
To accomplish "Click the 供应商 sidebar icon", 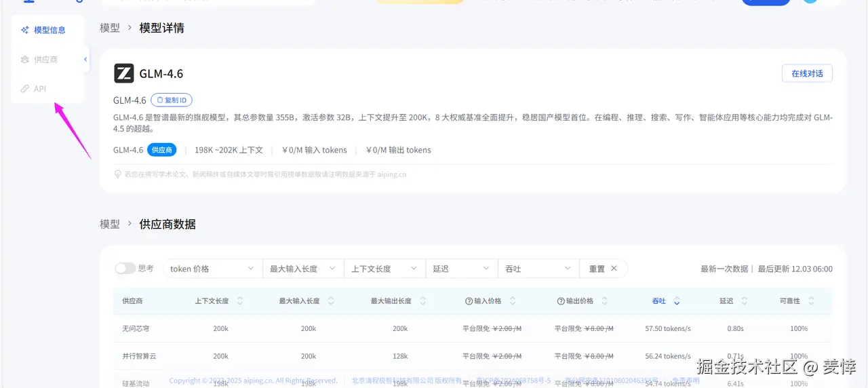I will click(25, 60).
